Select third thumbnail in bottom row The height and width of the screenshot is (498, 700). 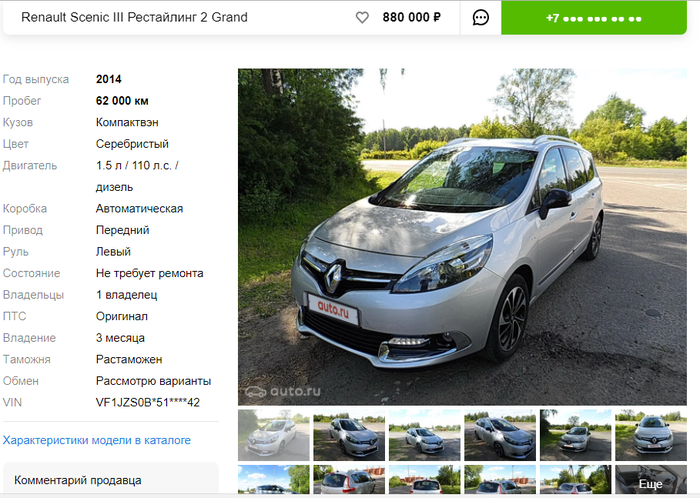[425, 479]
